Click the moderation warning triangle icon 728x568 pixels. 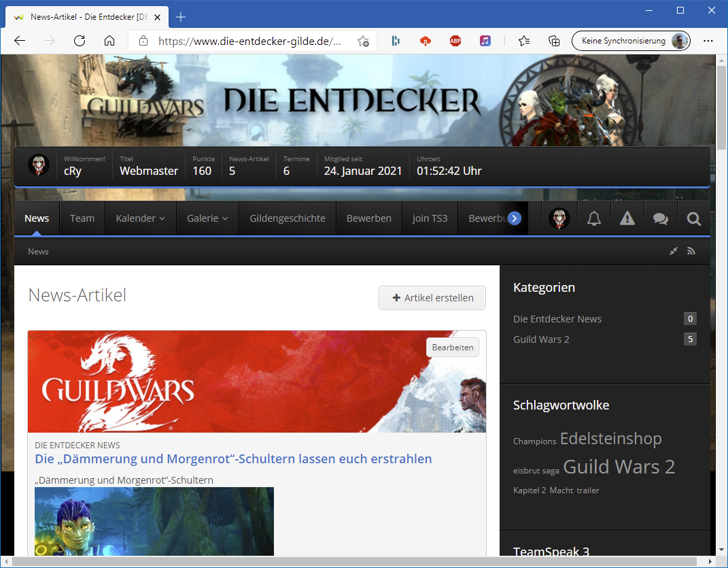[x=627, y=218]
